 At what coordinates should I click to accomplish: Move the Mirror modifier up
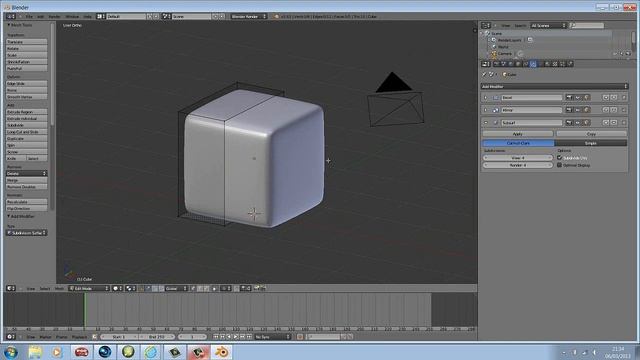click(606, 110)
